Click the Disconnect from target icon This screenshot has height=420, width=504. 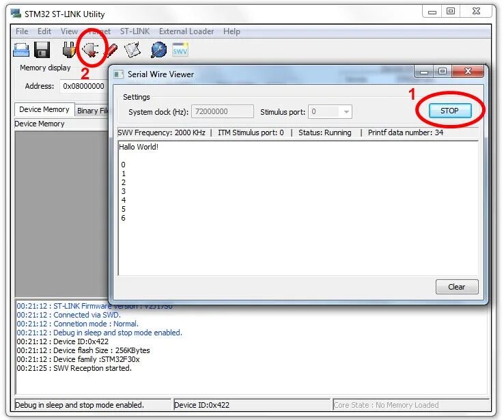91,50
